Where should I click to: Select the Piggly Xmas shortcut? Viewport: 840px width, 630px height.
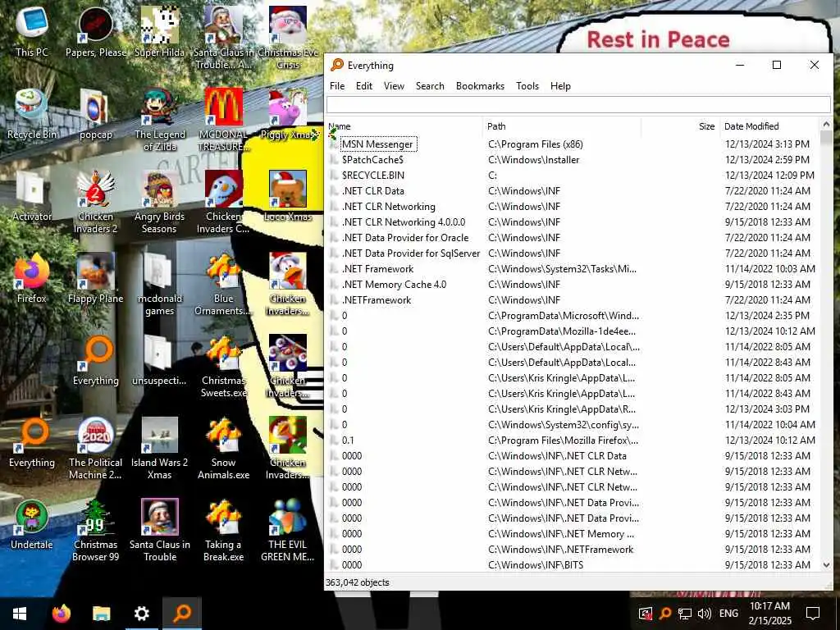tap(288, 113)
